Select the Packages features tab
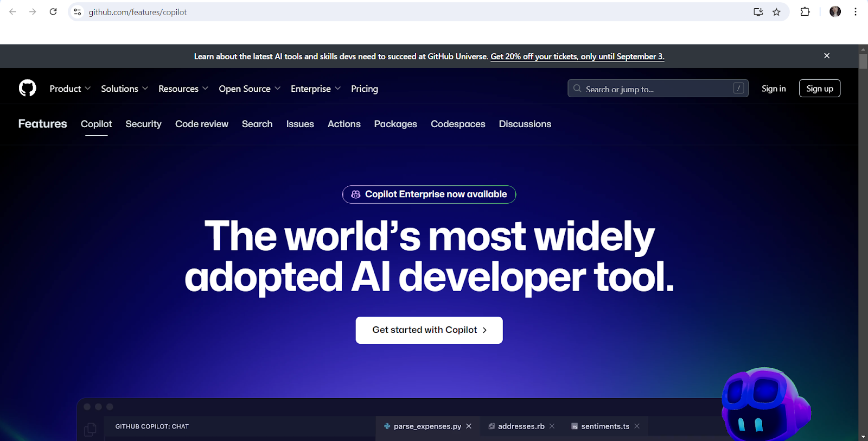868x441 pixels. point(395,124)
